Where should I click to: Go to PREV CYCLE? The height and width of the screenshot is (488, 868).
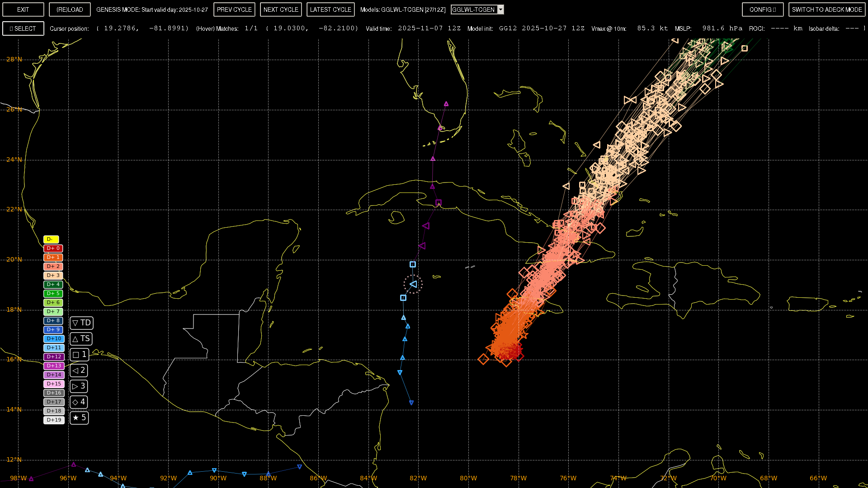(234, 9)
